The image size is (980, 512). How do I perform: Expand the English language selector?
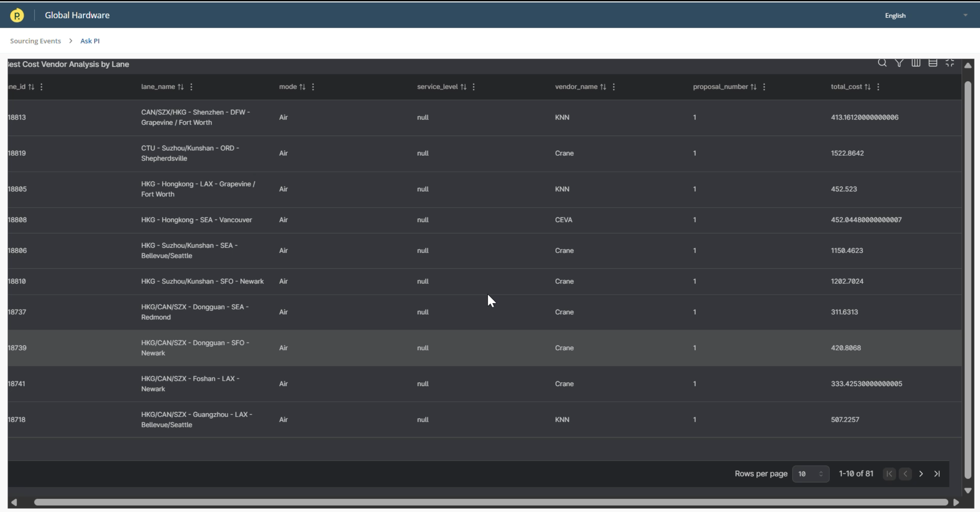click(x=965, y=15)
